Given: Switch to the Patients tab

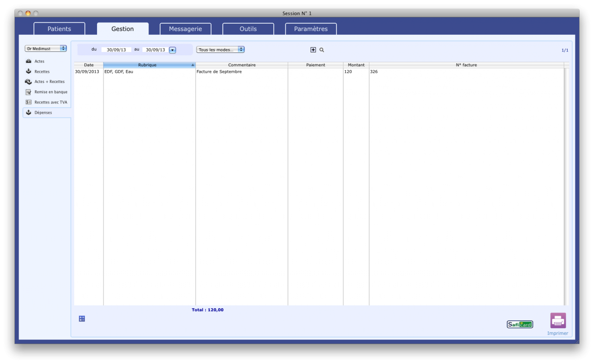Looking at the screenshot, I should click(x=59, y=29).
